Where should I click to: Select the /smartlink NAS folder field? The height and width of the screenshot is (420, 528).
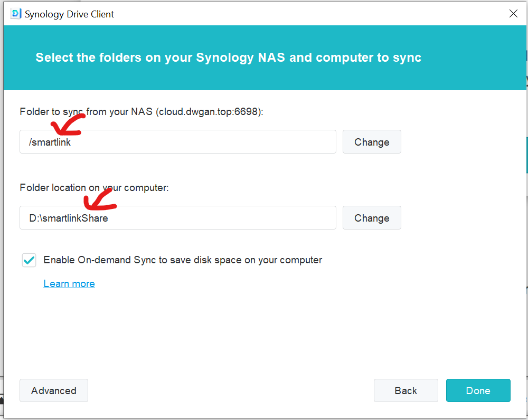coord(178,142)
